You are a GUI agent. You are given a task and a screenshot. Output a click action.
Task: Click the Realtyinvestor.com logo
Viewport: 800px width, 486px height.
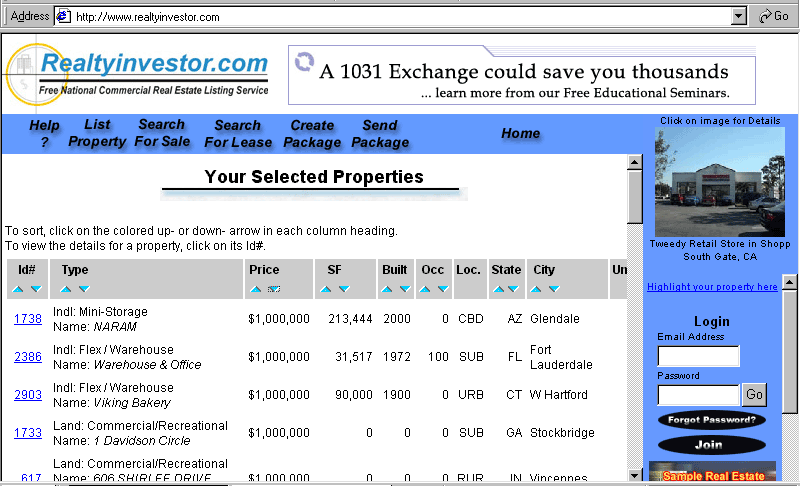[137, 74]
